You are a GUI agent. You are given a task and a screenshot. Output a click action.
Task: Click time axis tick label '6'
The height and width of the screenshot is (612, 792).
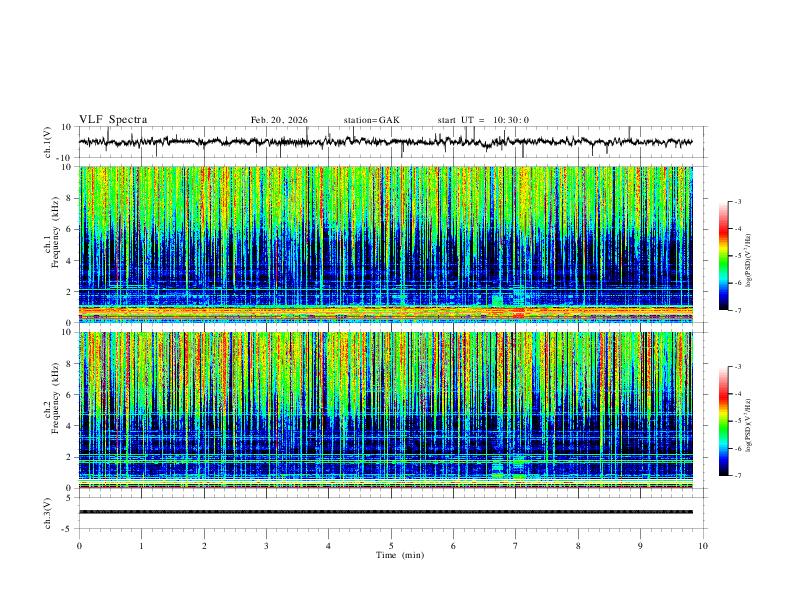click(x=453, y=546)
